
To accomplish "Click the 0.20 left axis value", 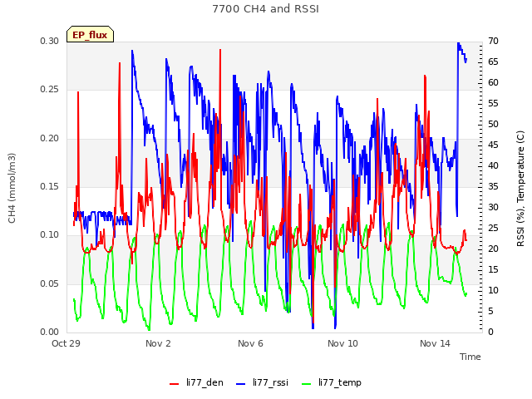I will click(50, 138).
